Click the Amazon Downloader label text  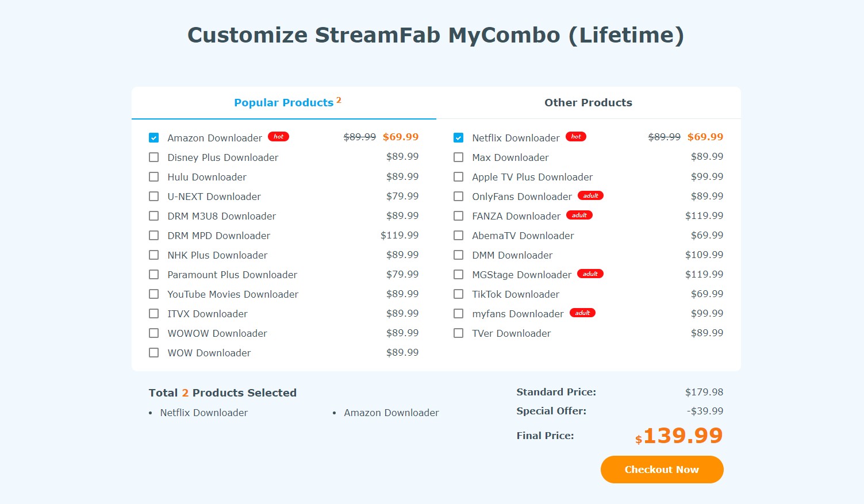(x=214, y=138)
